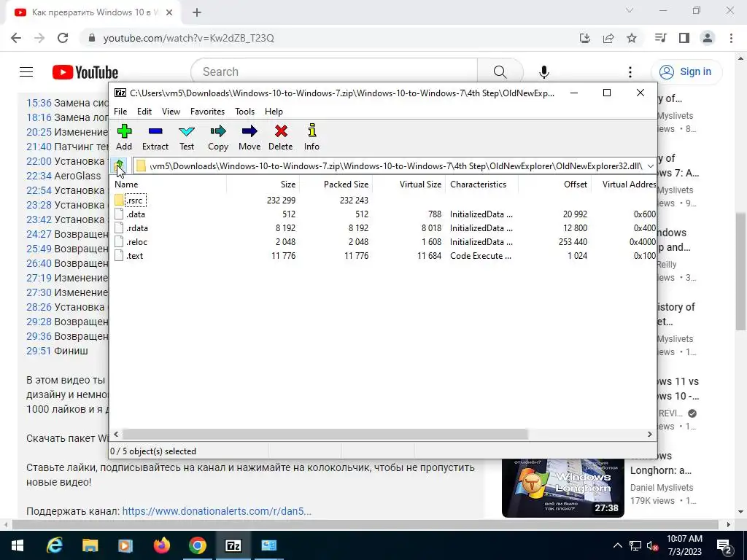This screenshot has width=747, height=560.
Task: Sort by the Characteristics column header
Action: tap(481, 184)
